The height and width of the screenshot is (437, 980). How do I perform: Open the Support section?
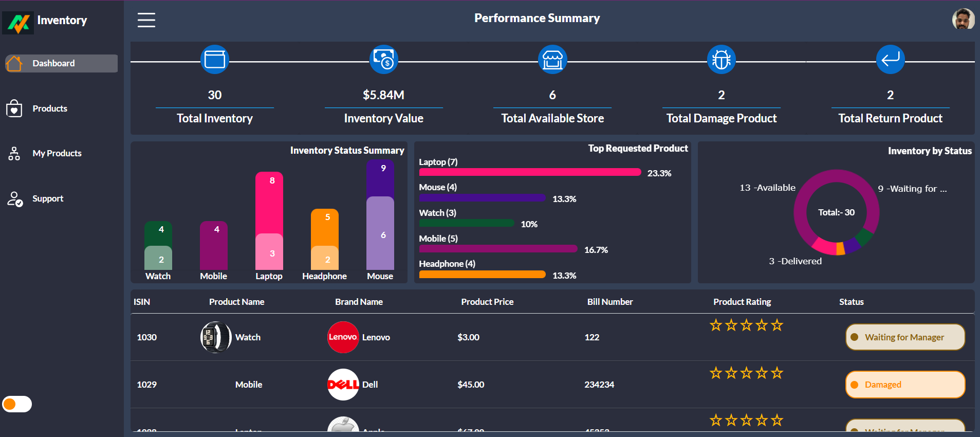click(x=48, y=198)
